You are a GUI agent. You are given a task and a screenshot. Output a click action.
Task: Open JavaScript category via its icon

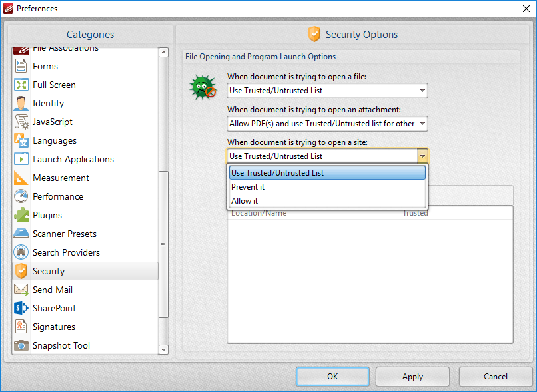tap(21, 122)
